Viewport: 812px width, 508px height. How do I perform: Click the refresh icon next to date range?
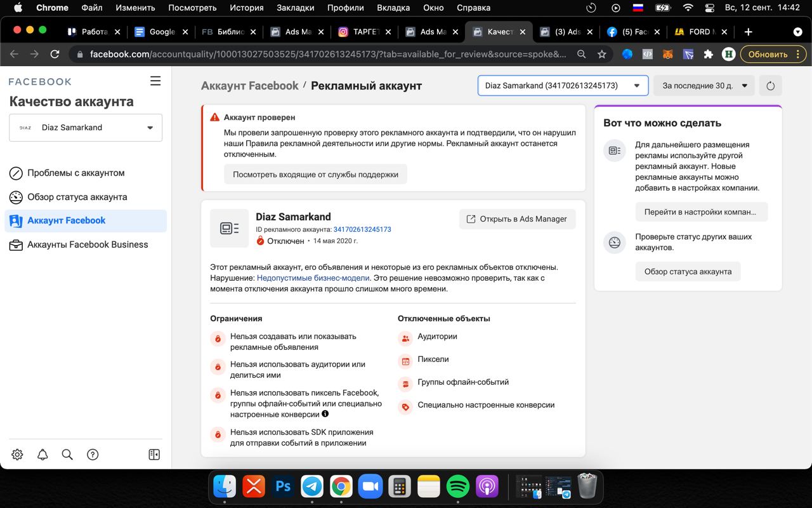(x=771, y=86)
